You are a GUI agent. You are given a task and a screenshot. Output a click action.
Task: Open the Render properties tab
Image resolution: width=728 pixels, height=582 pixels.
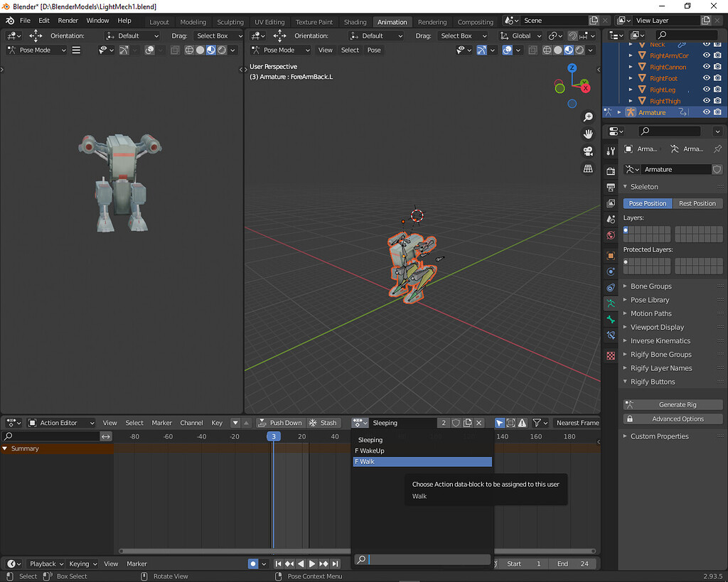coord(610,169)
